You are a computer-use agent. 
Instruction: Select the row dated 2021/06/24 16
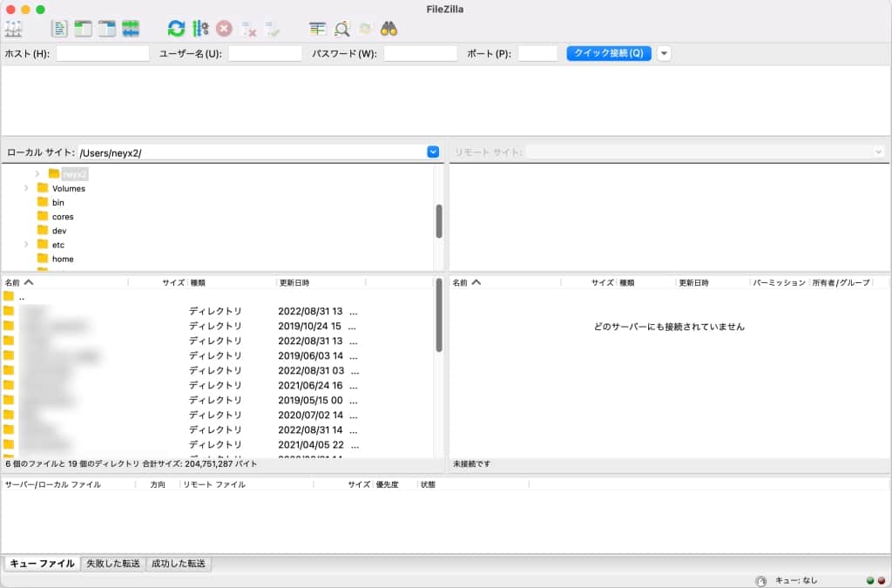(x=217, y=386)
